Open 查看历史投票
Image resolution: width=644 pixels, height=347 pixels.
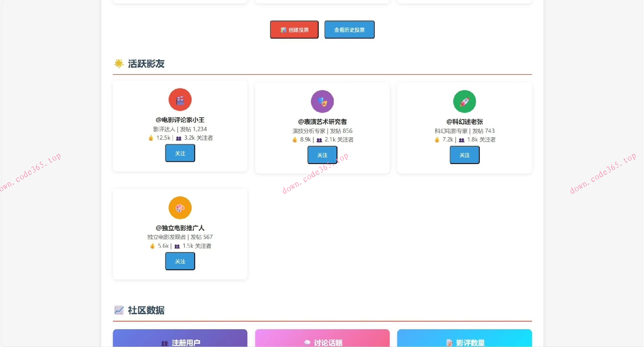coord(349,30)
